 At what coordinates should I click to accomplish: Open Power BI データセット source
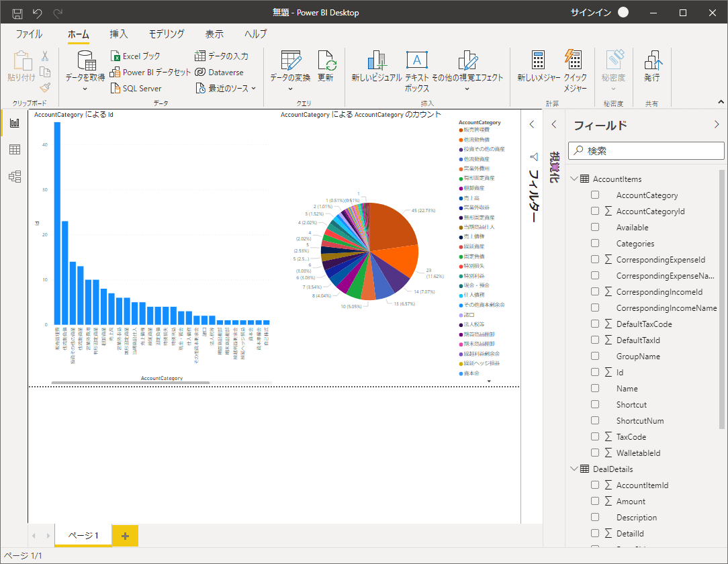(150, 73)
